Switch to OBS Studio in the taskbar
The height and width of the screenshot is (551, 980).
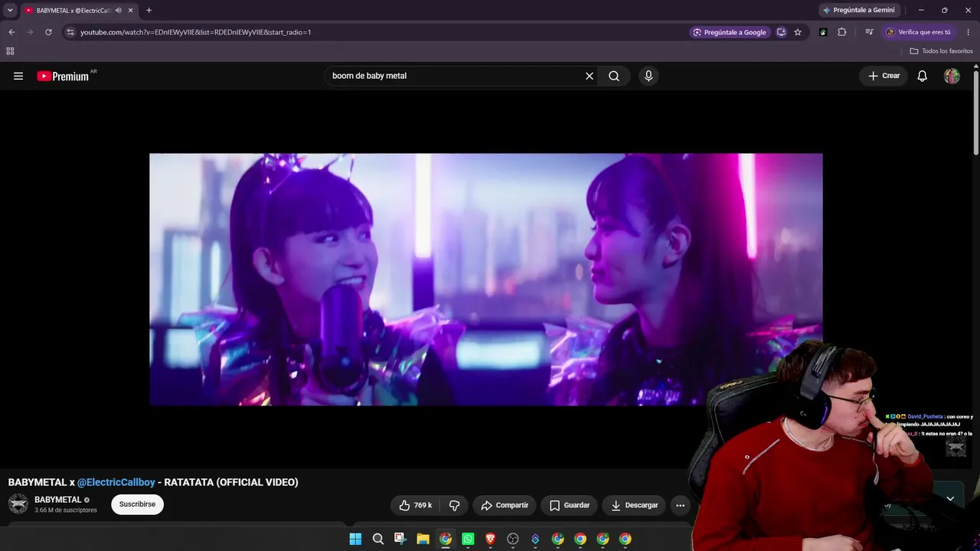pyautogui.click(x=513, y=539)
